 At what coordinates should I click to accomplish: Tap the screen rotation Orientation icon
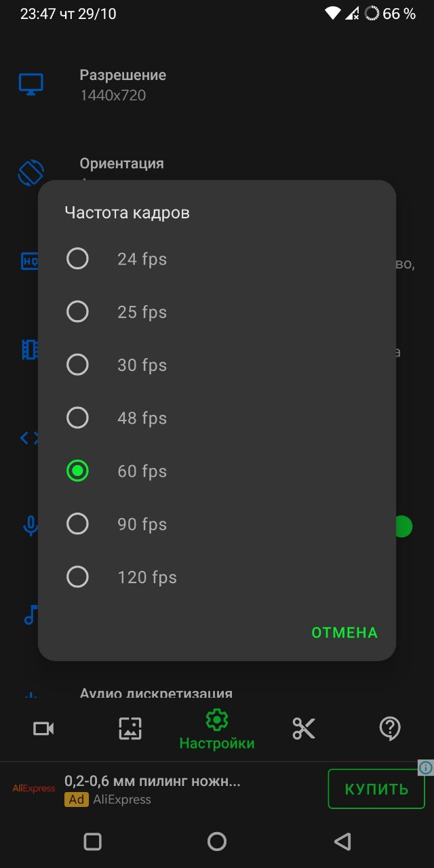click(31, 173)
